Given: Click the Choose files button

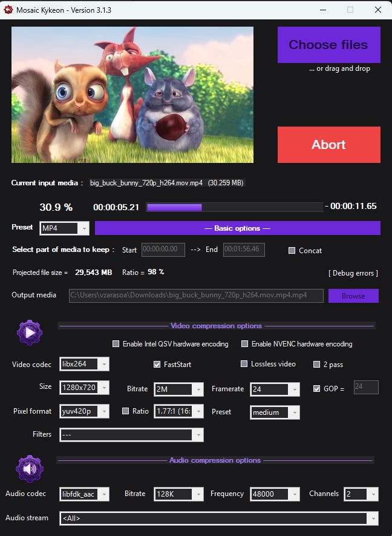Looking at the screenshot, I should [328, 45].
